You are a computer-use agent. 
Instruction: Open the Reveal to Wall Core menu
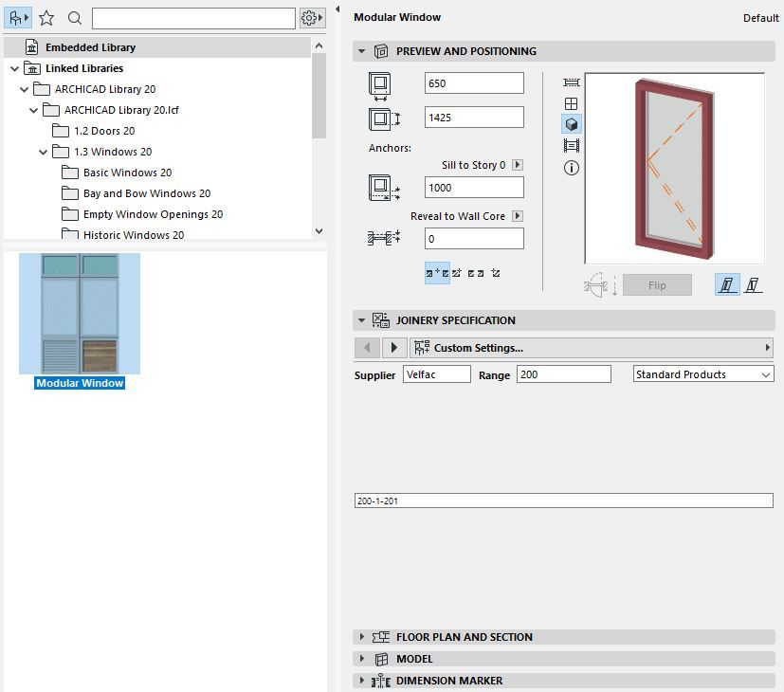(518, 216)
